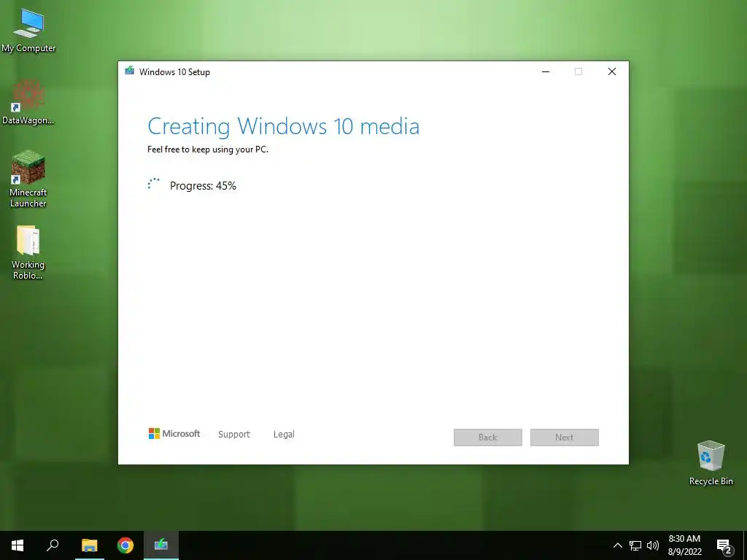This screenshot has height=560, width=747.
Task: Select the Working Roblo... folder
Action: [28, 252]
